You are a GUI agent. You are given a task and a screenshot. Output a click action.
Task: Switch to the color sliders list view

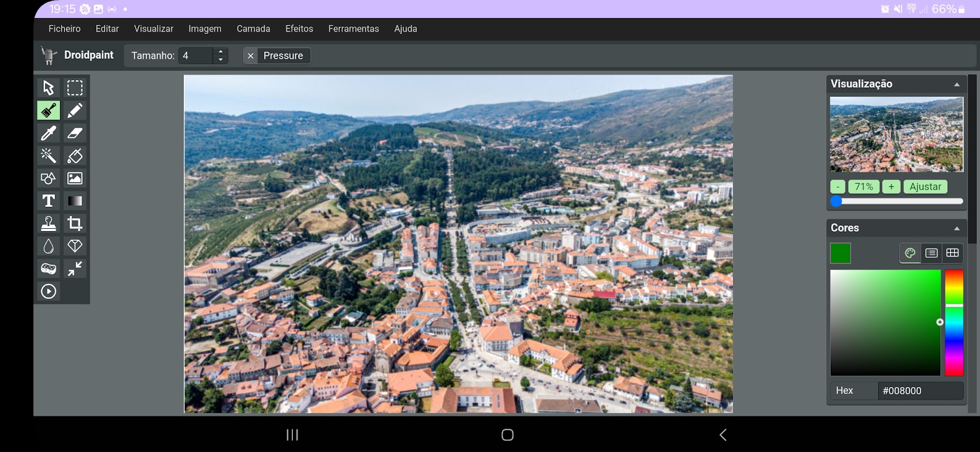(x=931, y=253)
